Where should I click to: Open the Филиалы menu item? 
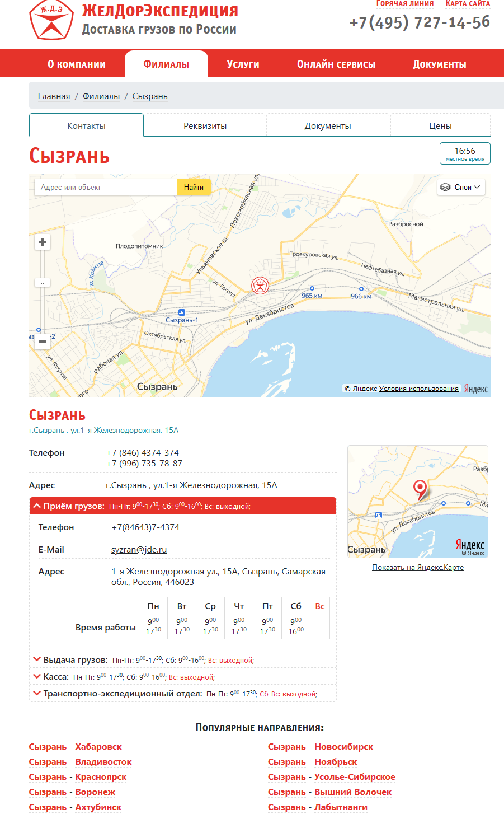tap(166, 64)
